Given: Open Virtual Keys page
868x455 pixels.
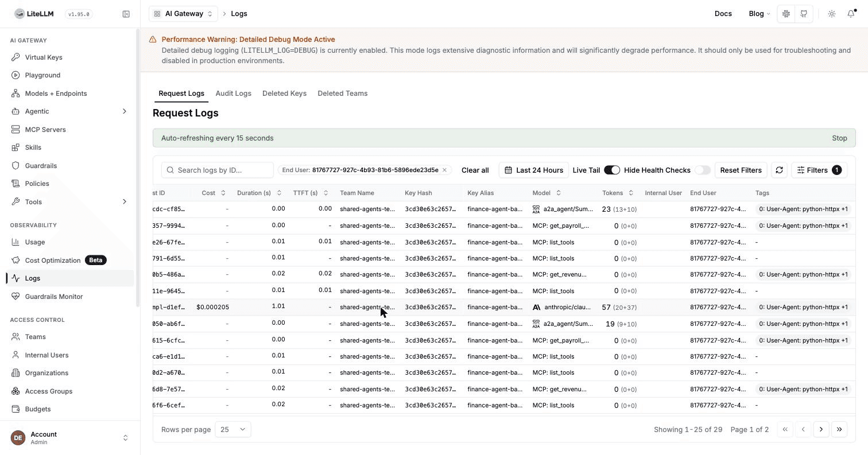Looking at the screenshot, I should point(44,57).
